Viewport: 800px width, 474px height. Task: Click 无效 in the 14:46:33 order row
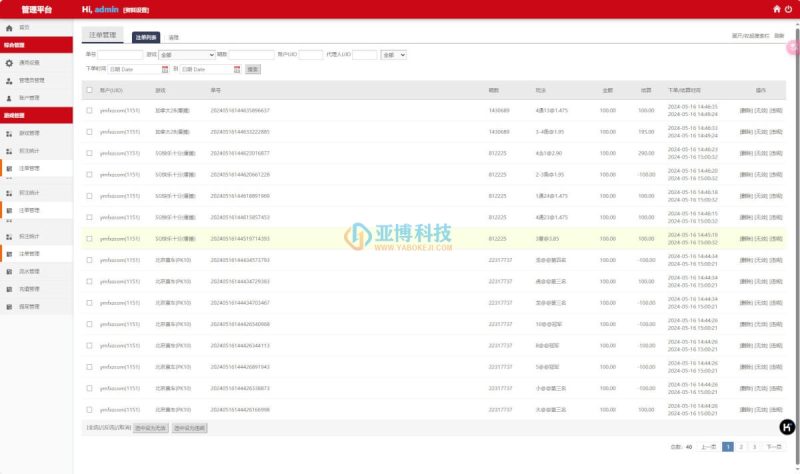click(x=761, y=132)
